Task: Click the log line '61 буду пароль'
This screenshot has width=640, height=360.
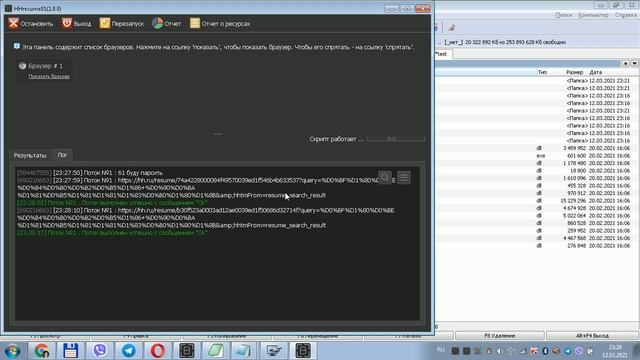Action: tap(89, 173)
